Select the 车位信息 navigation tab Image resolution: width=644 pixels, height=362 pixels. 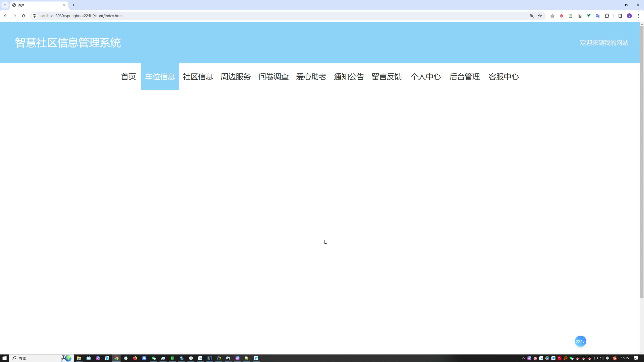[x=160, y=77]
